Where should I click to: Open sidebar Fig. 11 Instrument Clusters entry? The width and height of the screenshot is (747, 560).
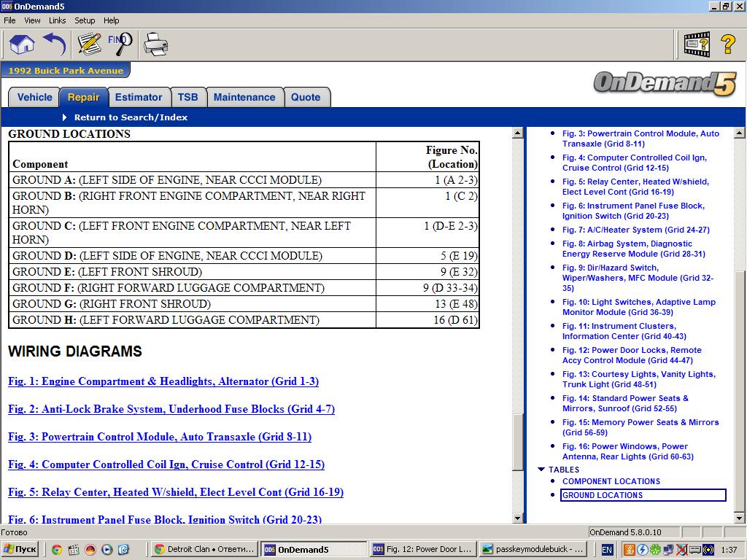pyautogui.click(x=624, y=331)
